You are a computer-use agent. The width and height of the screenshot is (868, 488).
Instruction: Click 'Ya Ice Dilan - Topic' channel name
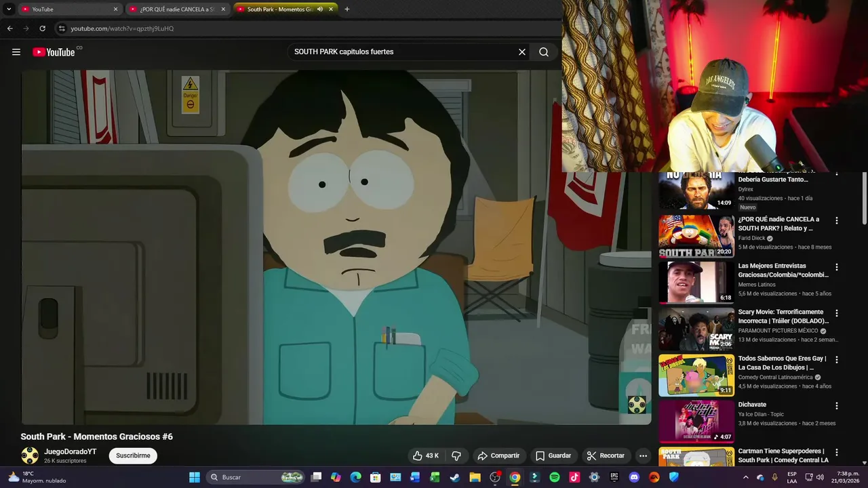click(761, 414)
